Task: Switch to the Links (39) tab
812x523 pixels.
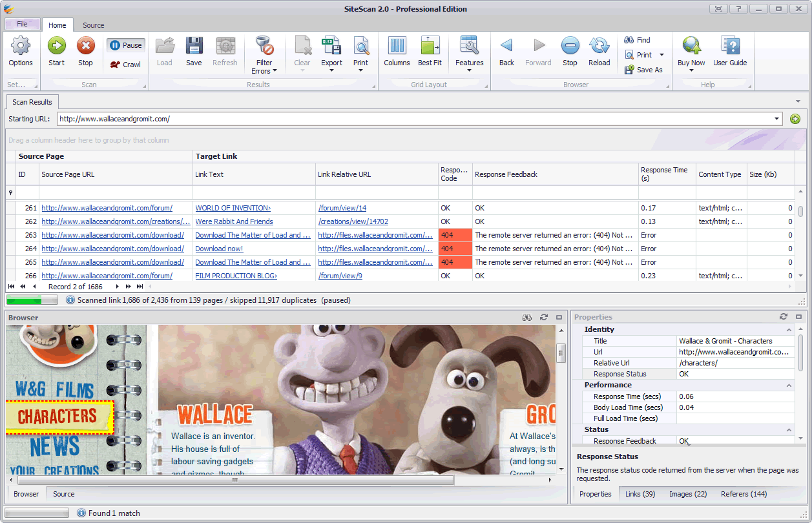Action: click(x=640, y=494)
